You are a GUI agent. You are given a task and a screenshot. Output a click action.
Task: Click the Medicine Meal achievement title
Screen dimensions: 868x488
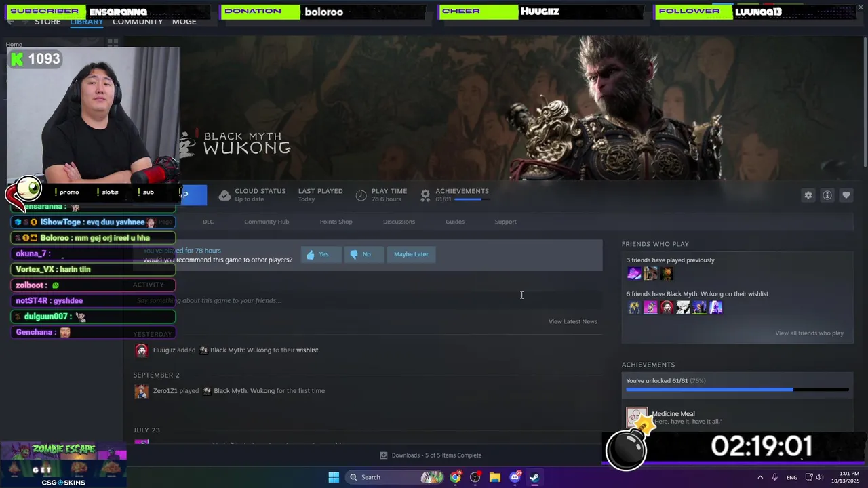pyautogui.click(x=673, y=414)
